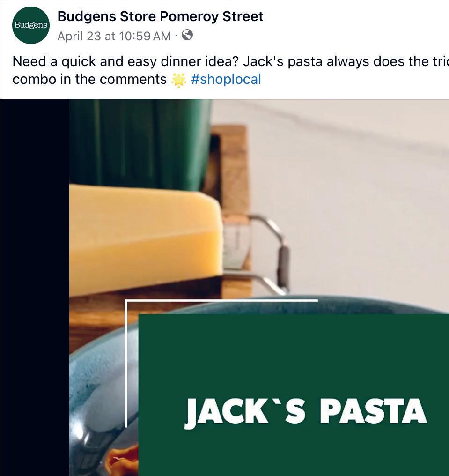This screenshot has height=476, width=449.
Task: Click the black letterbox bar left of video
Action: [35, 287]
